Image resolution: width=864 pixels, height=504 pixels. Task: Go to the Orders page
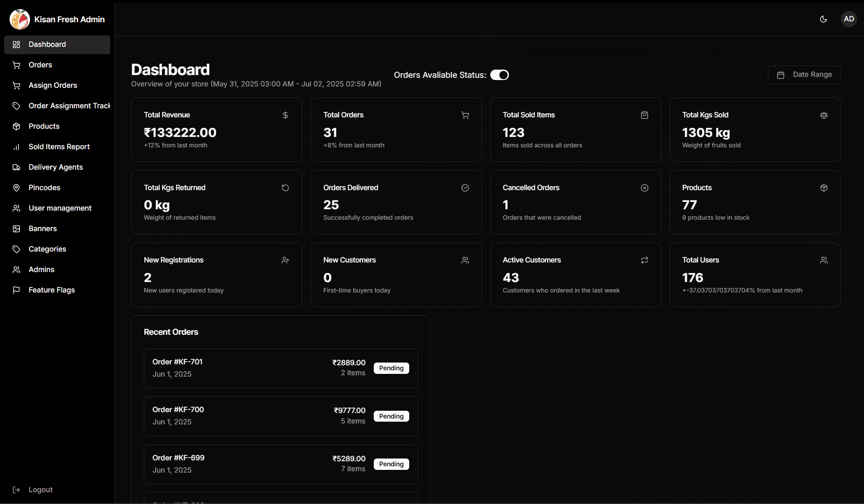click(x=57, y=65)
